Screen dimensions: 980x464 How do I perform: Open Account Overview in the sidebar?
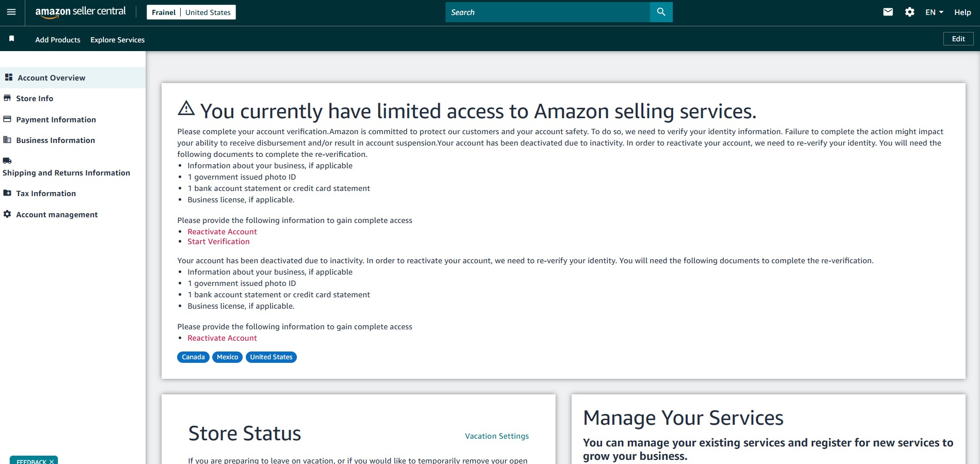pos(73,77)
